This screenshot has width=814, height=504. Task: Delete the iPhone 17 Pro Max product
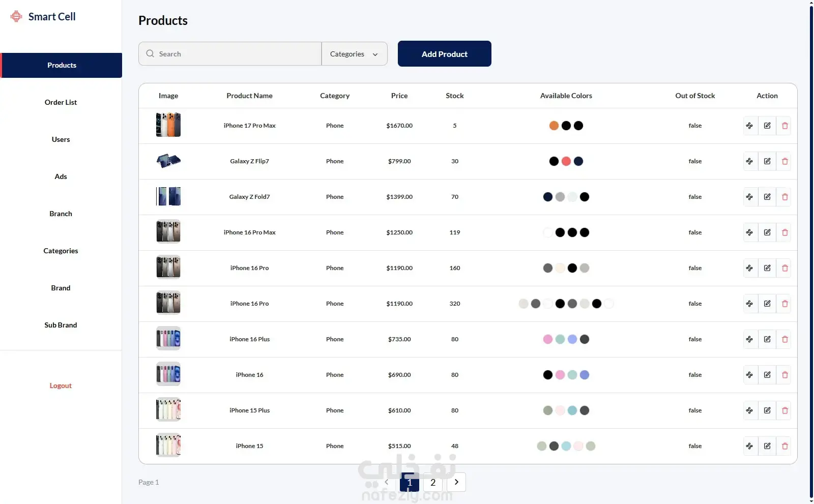pos(784,126)
